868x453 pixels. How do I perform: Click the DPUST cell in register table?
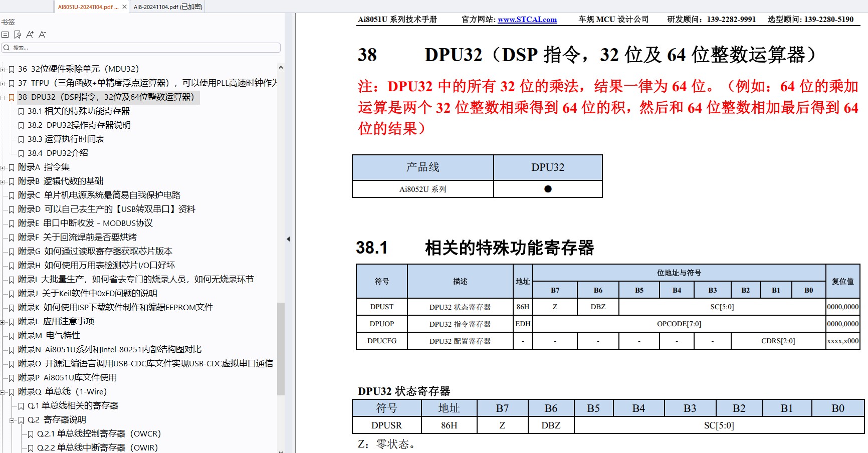point(382,307)
